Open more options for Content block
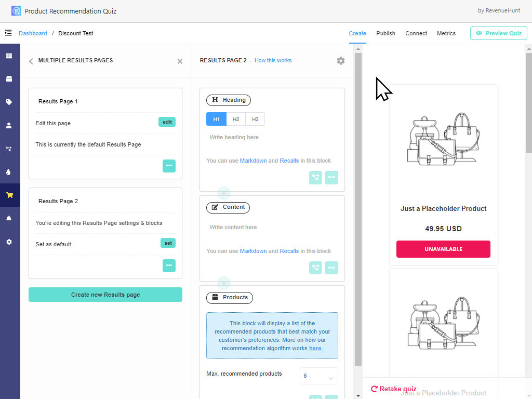This screenshot has height=399, width=532. click(331, 268)
